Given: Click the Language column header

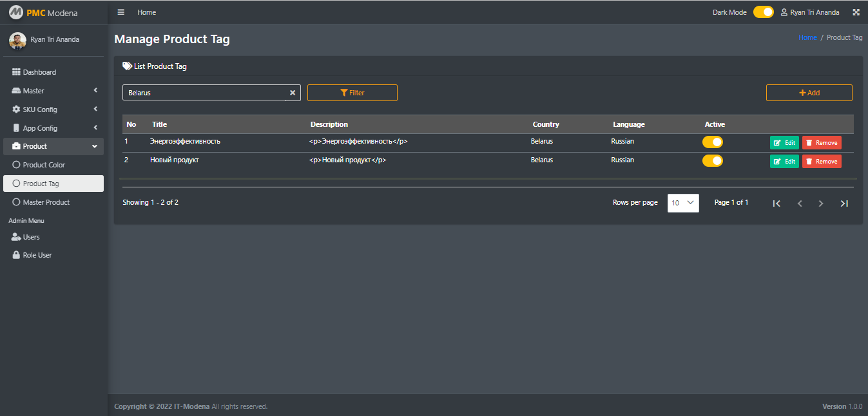Looking at the screenshot, I should [x=629, y=124].
